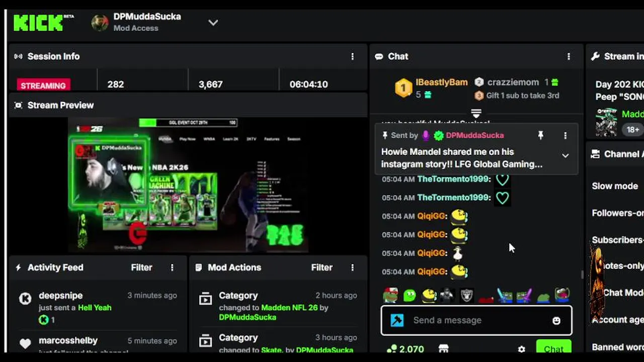The width and height of the screenshot is (644, 362).
Task: Open the pinned message options menu
Action: coord(565,135)
